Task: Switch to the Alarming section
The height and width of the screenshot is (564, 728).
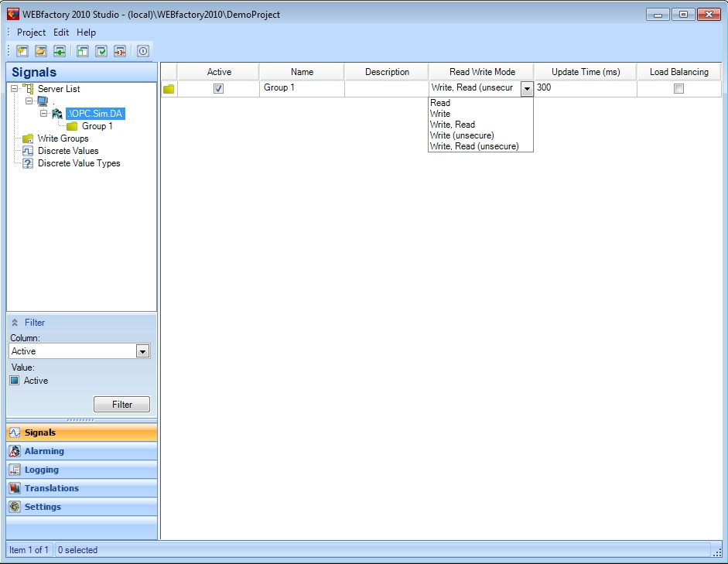Action: 44,451
